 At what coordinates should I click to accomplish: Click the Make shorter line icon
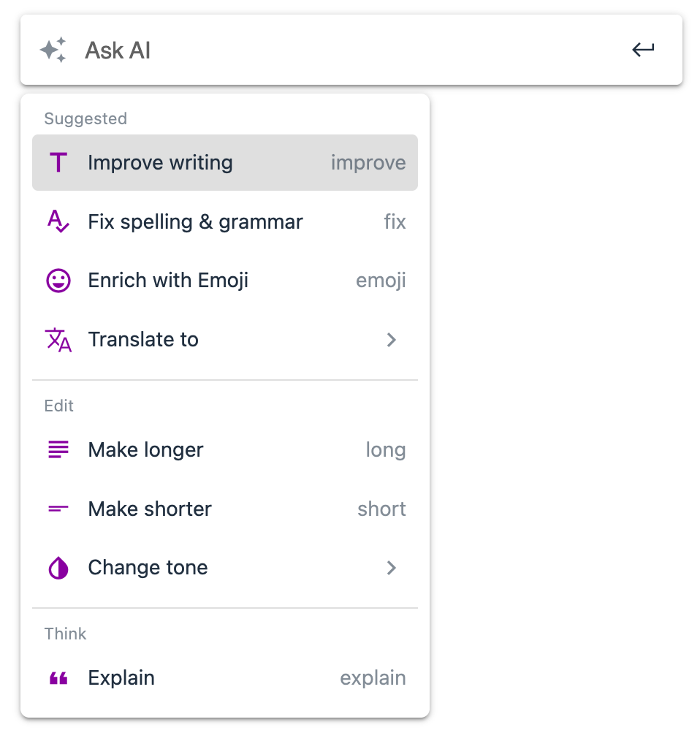pyautogui.click(x=58, y=509)
